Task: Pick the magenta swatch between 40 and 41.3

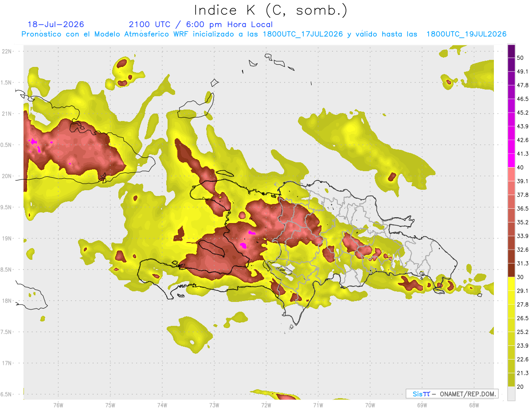Action: [511, 160]
